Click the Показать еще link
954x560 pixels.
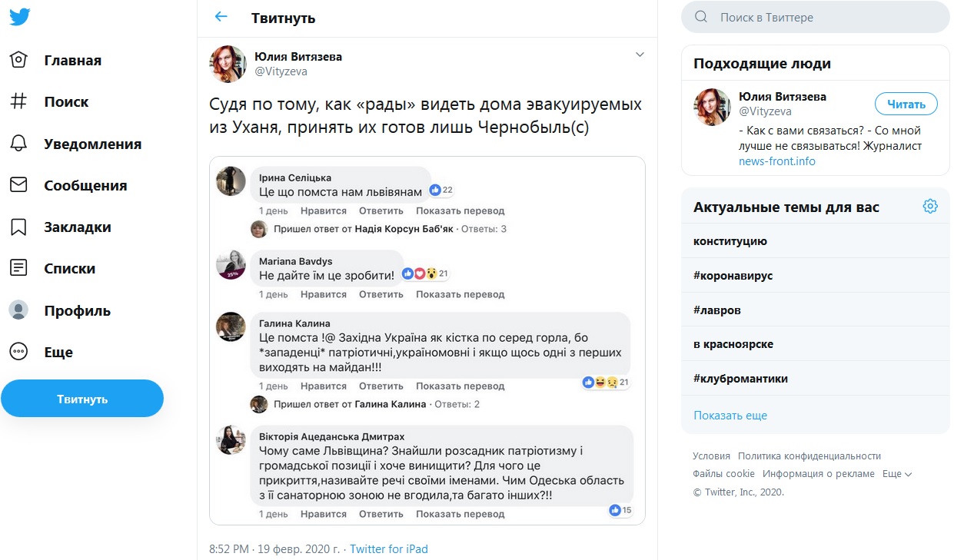click(x=730, y=416)
